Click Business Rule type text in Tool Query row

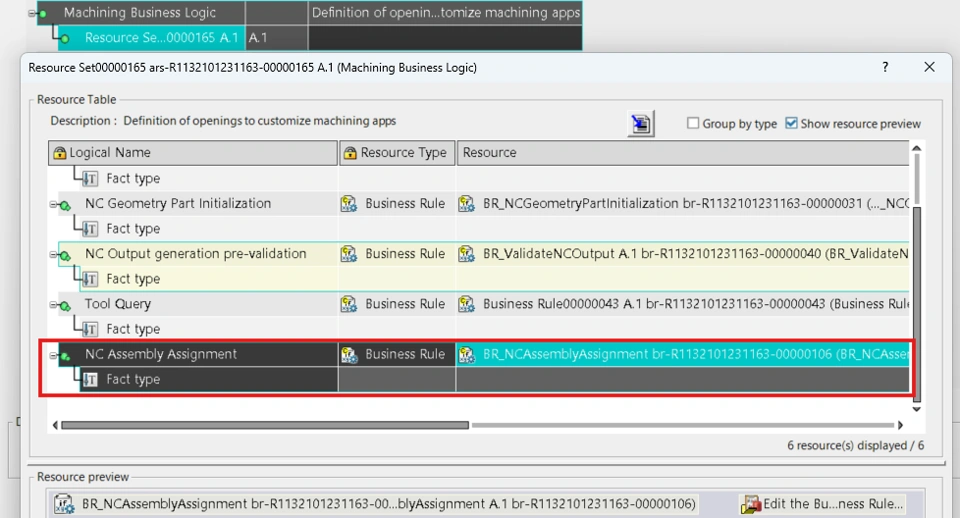(405, 304)
